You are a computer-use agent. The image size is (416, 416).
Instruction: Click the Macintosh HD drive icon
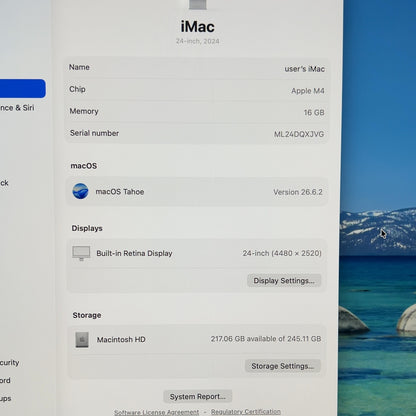pyautogui.click(x=82, y=340)
